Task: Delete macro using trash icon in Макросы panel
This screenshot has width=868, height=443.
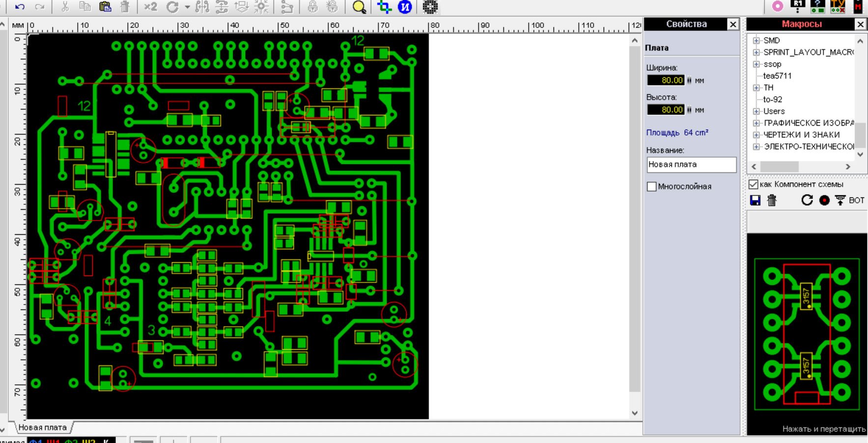Action: tap(772, 200)
